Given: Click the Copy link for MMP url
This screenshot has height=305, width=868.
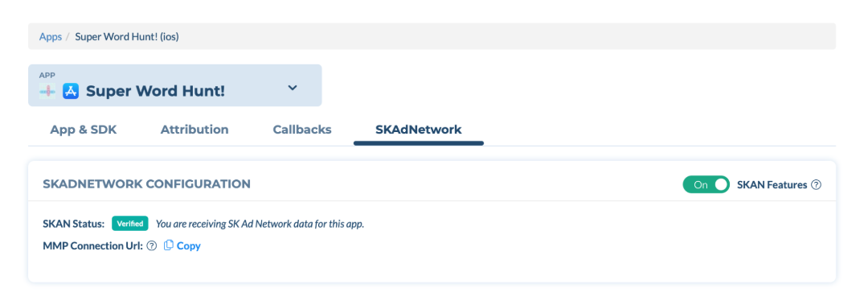Looking at the screenshot, I should [x=189, y=245].
